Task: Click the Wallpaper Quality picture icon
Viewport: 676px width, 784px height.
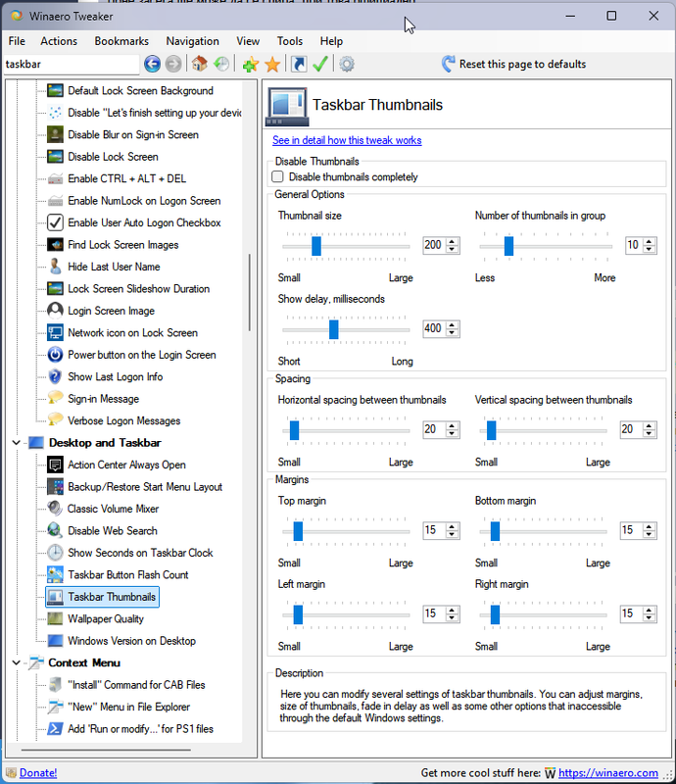Action: tap(55, 618)
